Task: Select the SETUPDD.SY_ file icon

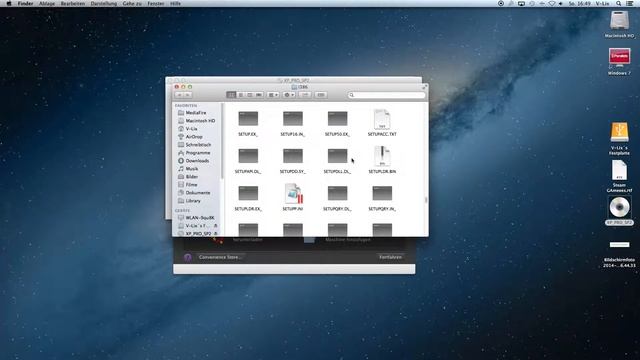Action: [293, 156]
